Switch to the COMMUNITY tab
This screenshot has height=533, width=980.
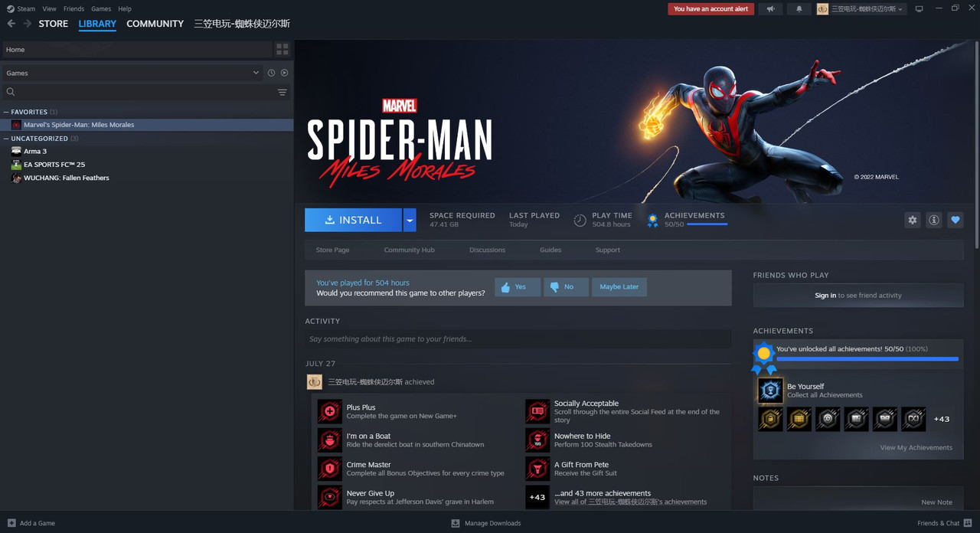(155, 24)
